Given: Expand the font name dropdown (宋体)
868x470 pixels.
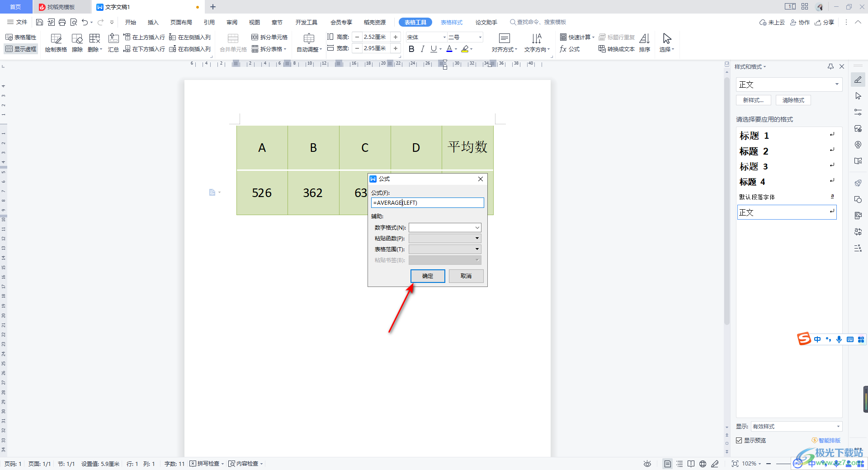Looking at the screenshot, I should click(444, 37).
